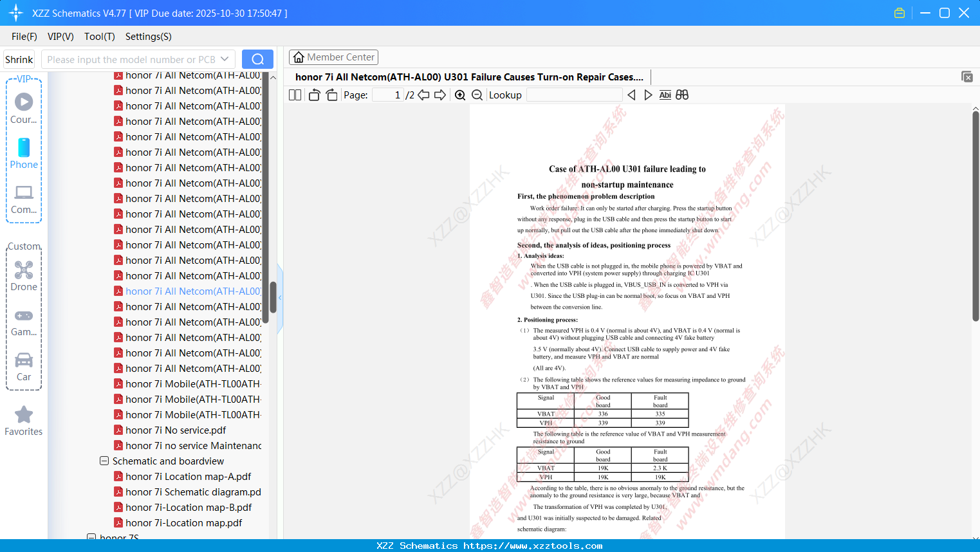Focus the Lookup text field

pyautogui.click(x=574, y=95)
